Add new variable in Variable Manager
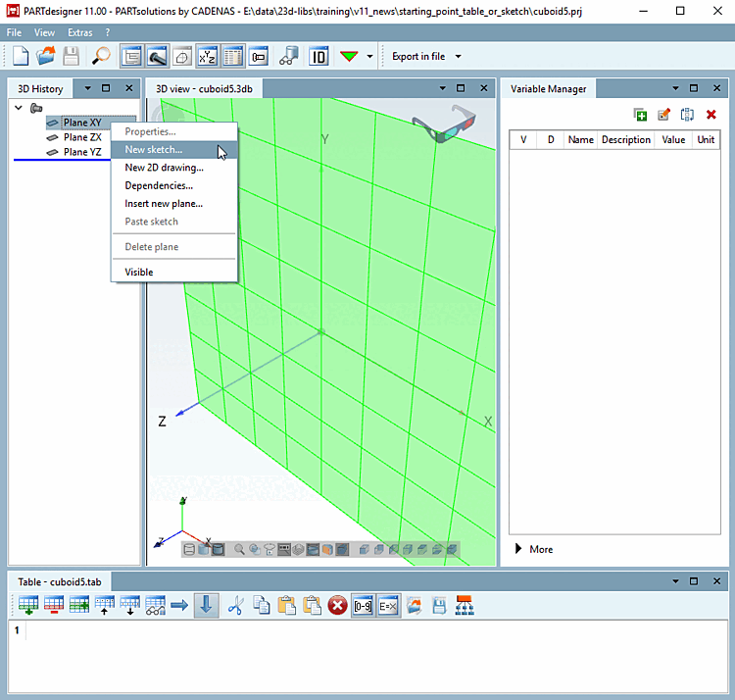 coord(641,115)
